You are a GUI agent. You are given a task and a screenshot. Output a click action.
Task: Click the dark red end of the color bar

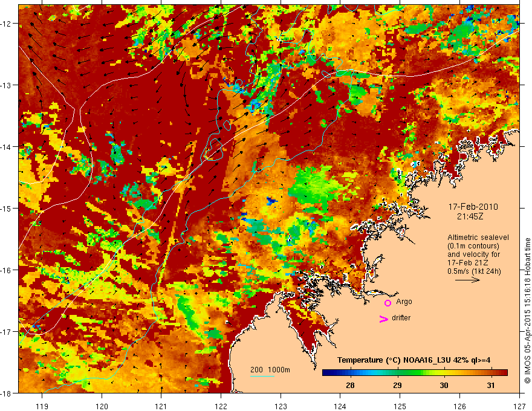tap(504, 372)
